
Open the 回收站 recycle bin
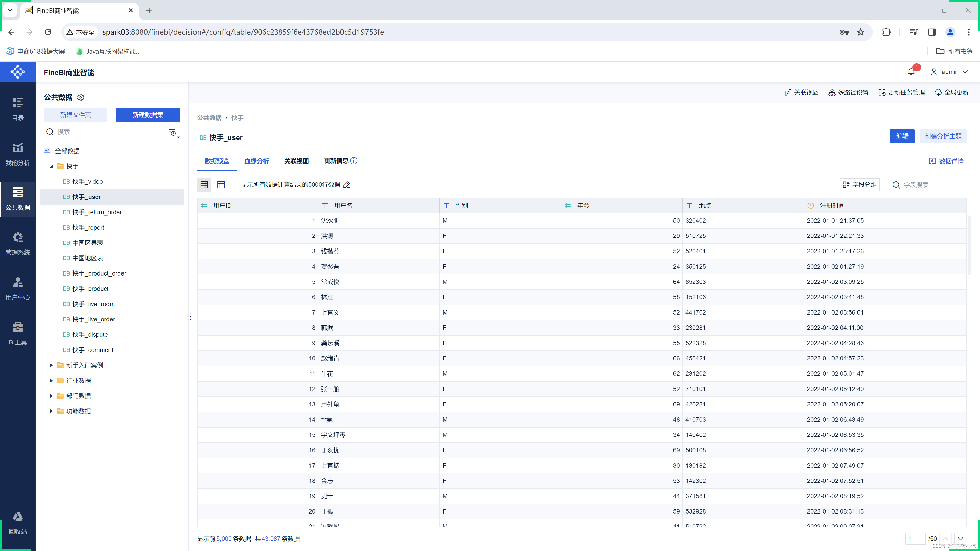pos(18,523)
